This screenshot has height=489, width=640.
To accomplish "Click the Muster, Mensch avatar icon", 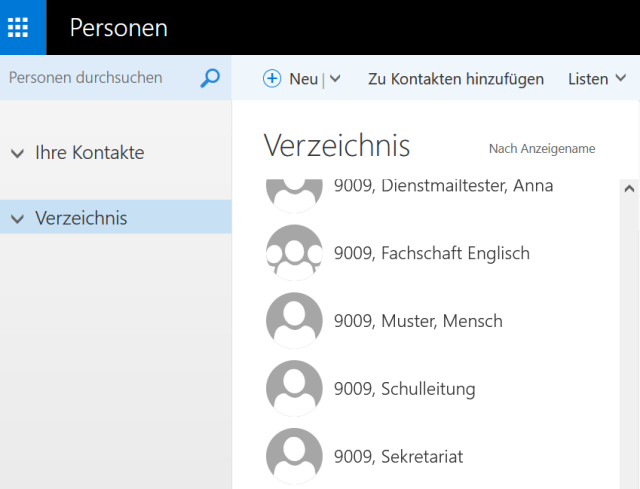I will pos(294,321).
